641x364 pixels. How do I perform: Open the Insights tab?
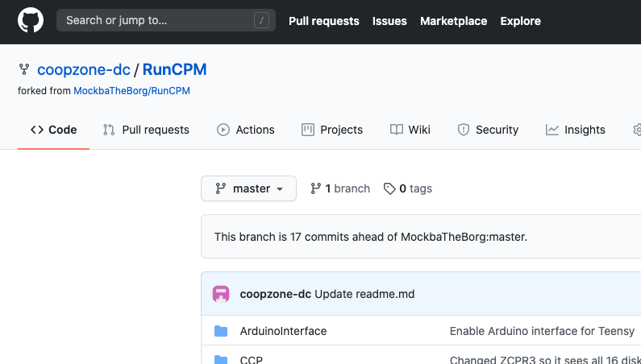click(x=575, y=130)
